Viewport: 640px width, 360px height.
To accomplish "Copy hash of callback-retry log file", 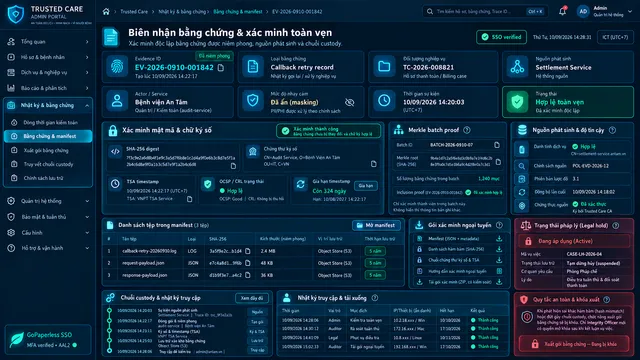I will coord(248,251).
